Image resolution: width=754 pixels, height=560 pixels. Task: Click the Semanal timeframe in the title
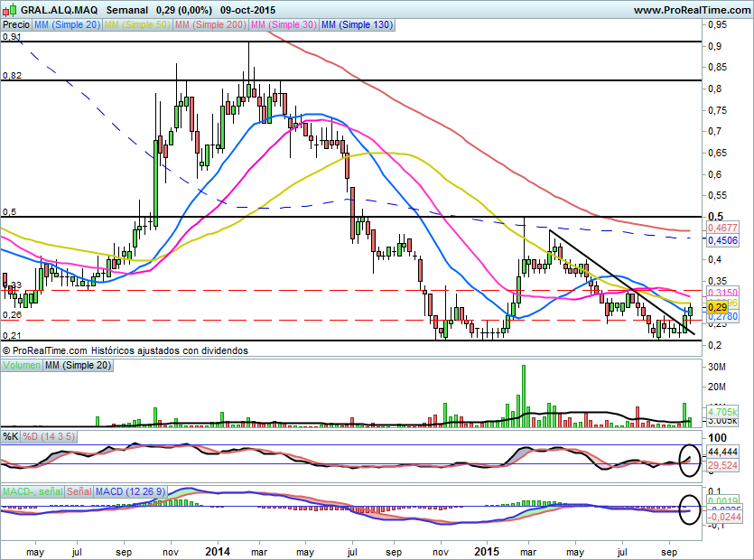point(126,10)
